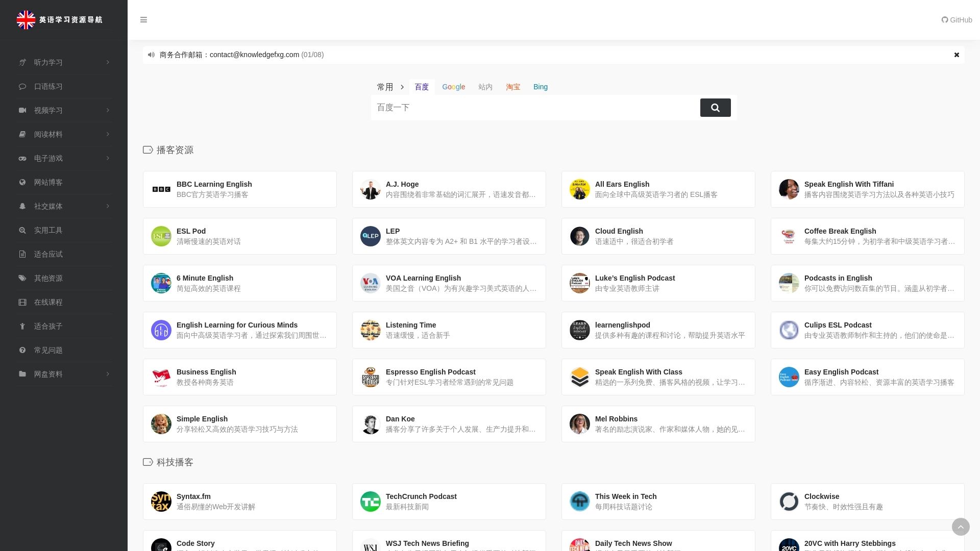
Task: Select the 站内 search tab
Action: point(485,87)
